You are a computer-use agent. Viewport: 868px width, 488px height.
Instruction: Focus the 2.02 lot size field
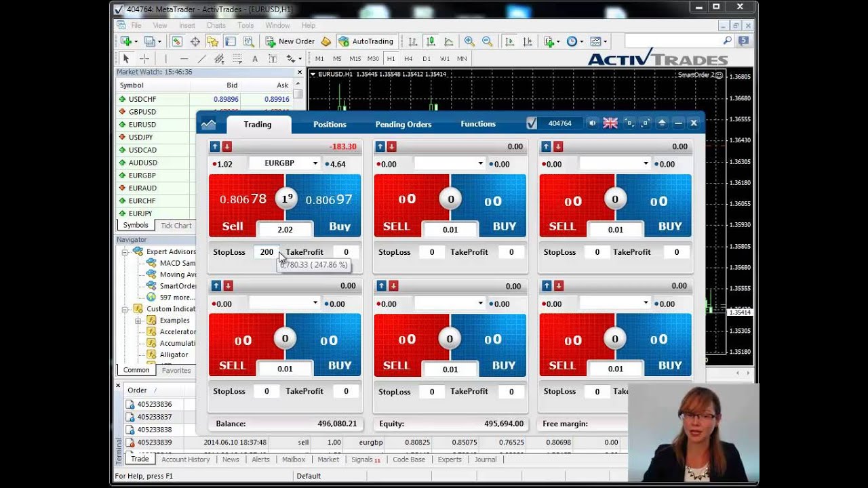tap(285, 230)
